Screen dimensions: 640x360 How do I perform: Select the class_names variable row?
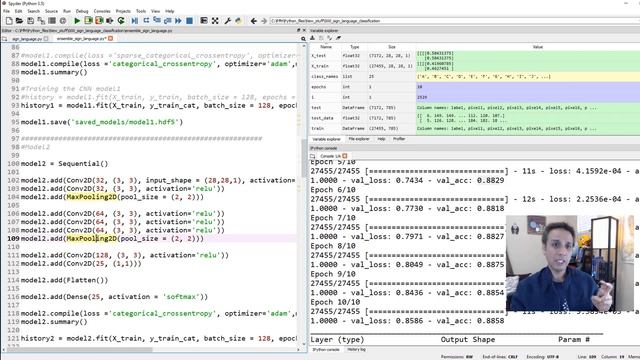[x=475, y=76]
